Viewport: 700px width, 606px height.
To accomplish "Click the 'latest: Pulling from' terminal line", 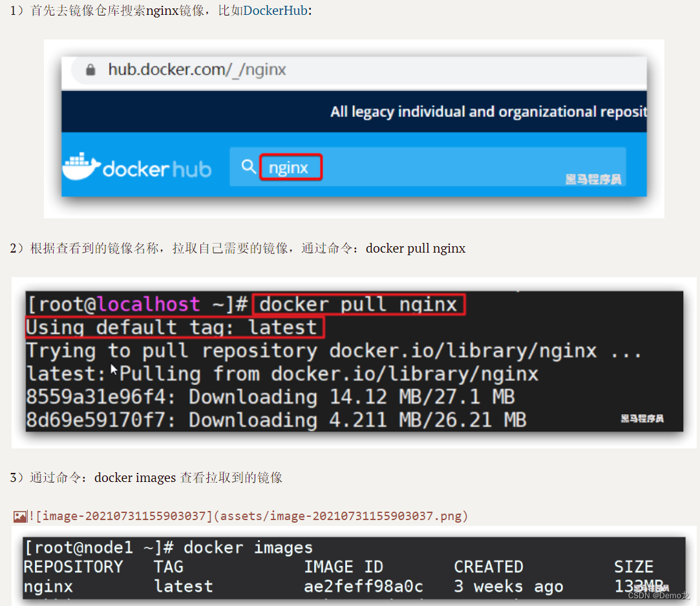I will pyautogui.click(x=282, y=374).
